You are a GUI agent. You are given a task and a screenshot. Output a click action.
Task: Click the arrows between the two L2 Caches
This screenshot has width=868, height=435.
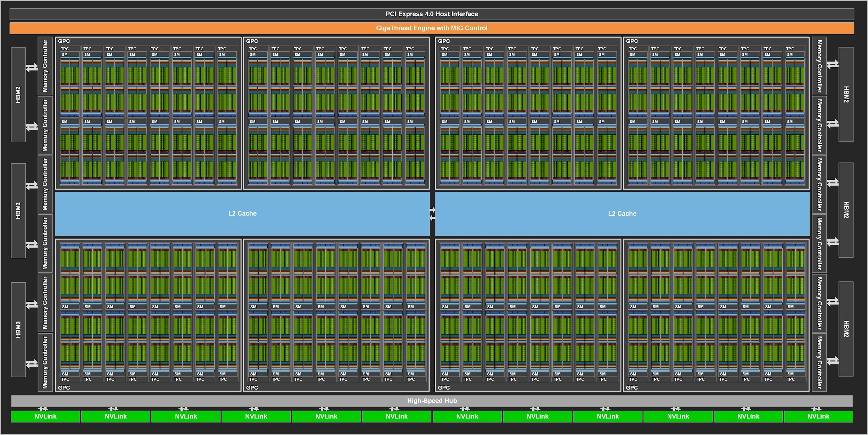coord(432,214)
